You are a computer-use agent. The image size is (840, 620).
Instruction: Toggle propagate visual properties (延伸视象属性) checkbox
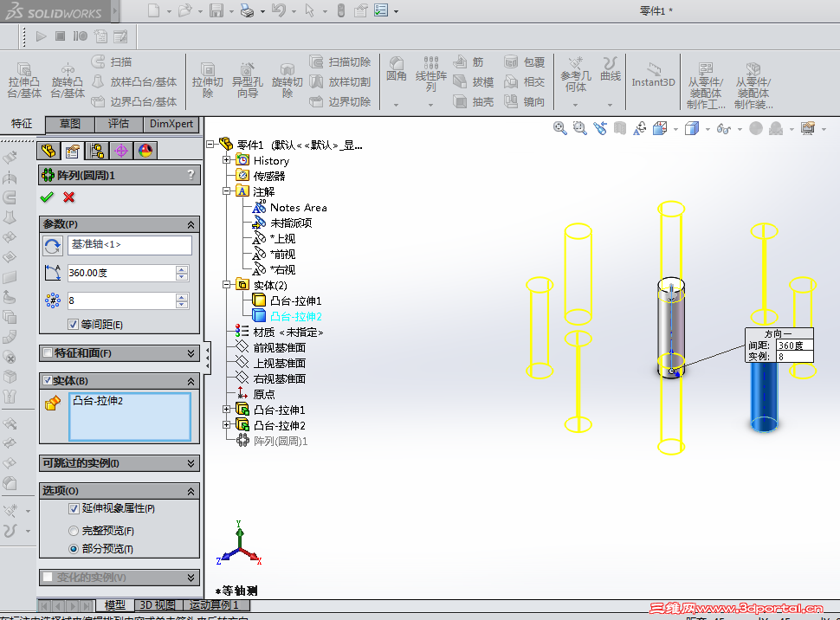pos(74,508)
